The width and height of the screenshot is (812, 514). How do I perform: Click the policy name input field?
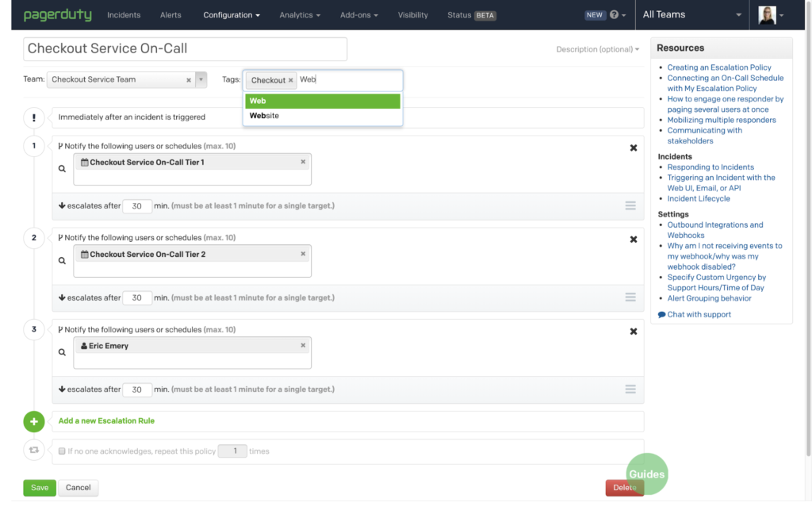(x=185, y=49)
